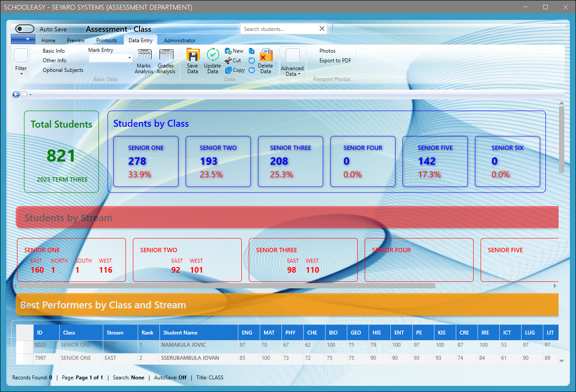
Task: Click the New record icon
Action: click(x=228, y=51)
